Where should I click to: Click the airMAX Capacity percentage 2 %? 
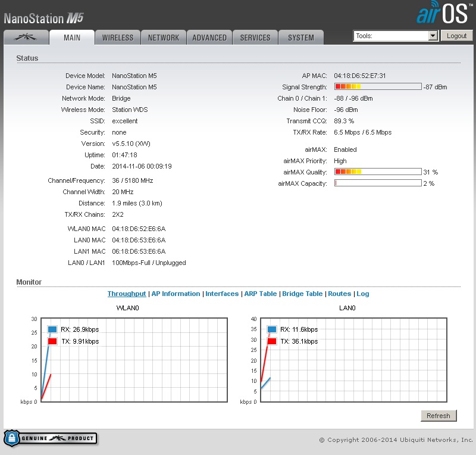429,183
